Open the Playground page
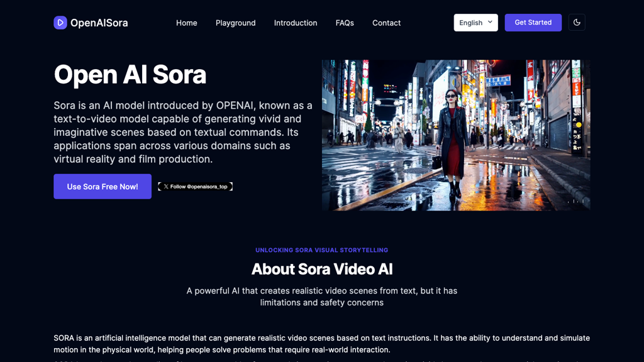Image resolution: width=644 pixels, height=362 pixels. click(x=235, y=23)
